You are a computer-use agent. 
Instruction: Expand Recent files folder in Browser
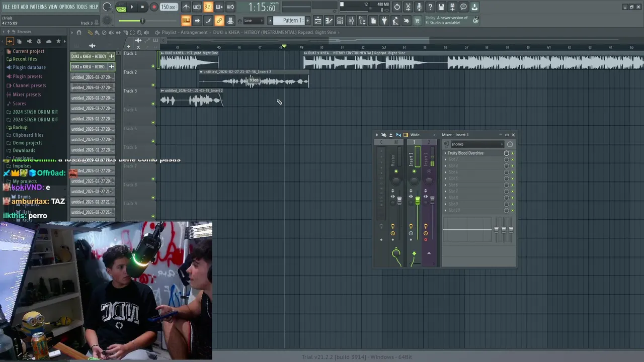tap(25, 59)
